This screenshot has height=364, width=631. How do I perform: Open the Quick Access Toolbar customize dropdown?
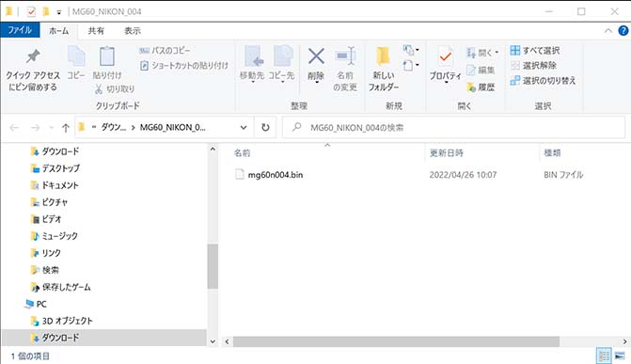(x=58, y=12)
